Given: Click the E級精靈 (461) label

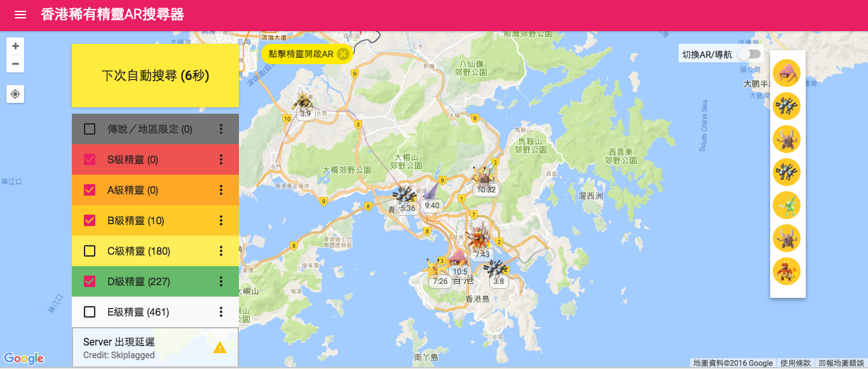Looking at the screenshot, I should (138, 312).
